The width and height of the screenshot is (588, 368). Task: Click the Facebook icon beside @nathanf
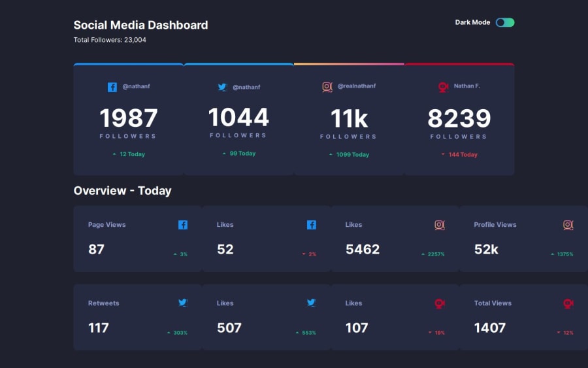click(112, 87)
